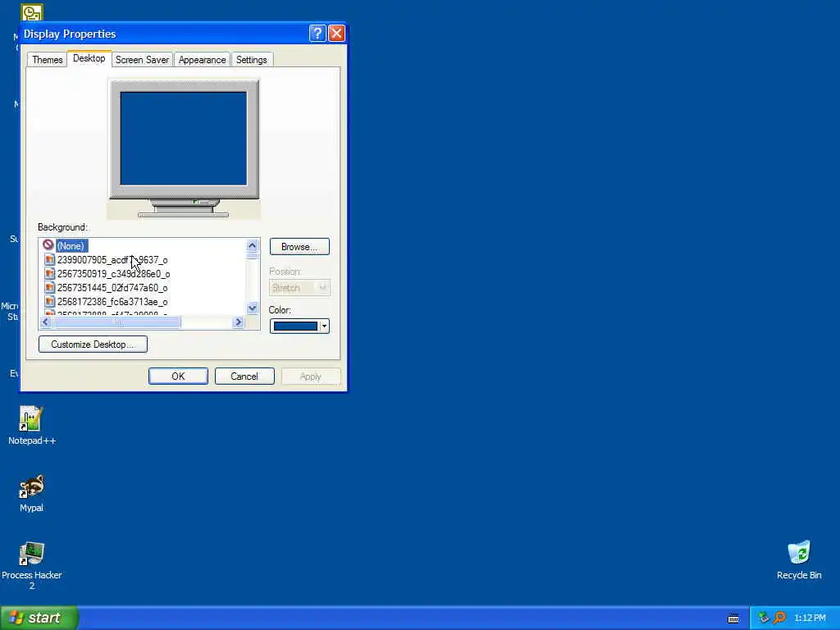Click the 1:12 PM clock
Image resolution: width=840 pixels, height=630 pixels.
pos(810,618)
